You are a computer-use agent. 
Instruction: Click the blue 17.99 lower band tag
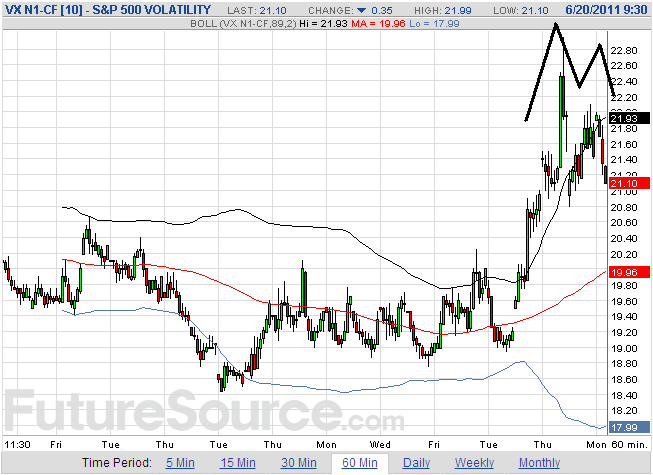click(629, 427)
